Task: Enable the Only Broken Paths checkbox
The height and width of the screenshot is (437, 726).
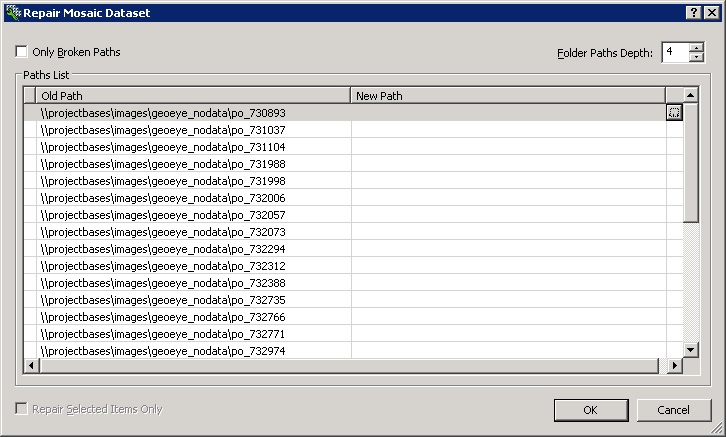Action: pyautogui.click(x=22, y=52)
